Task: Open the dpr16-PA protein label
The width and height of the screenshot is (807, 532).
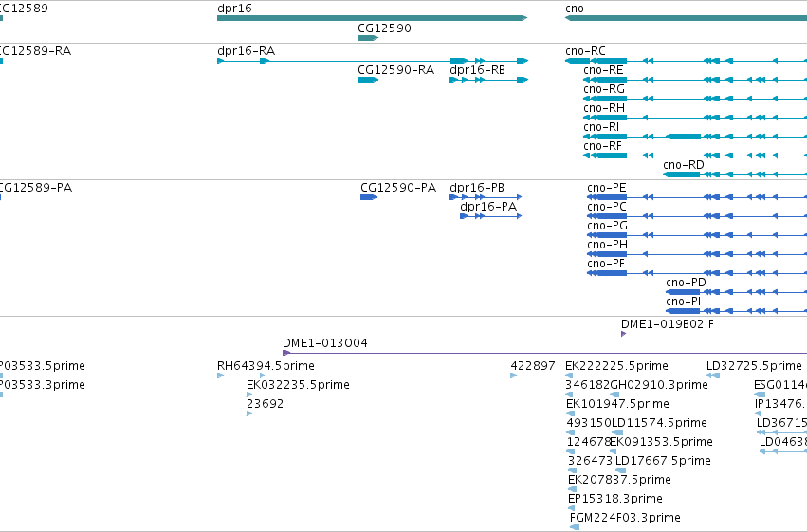Action: 488,207
